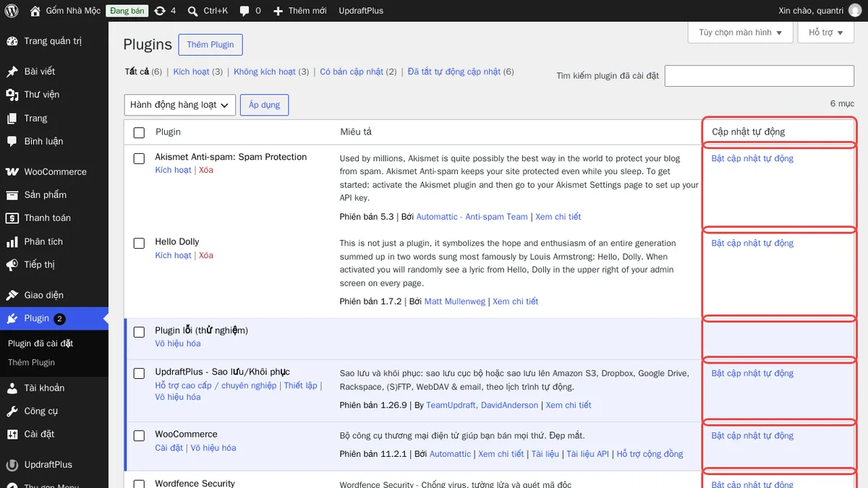
Task: Expand the Hỗ trợ help dropdown
Action: coord(826,33)
